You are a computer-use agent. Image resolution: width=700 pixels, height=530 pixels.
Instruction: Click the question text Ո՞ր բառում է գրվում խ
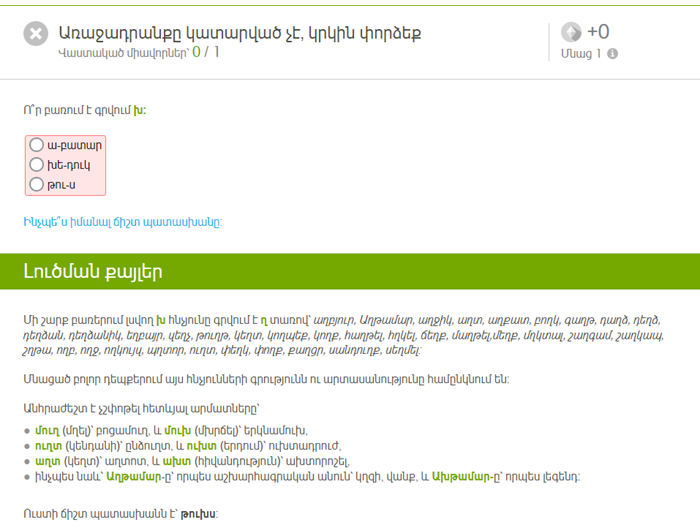pyautogui.click(x=84, y=110)
